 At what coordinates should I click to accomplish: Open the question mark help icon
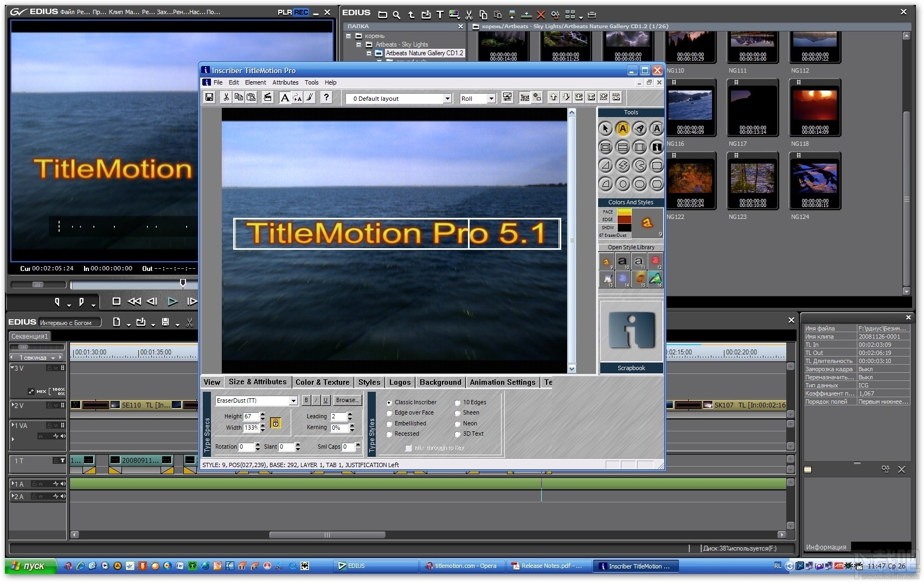[326, 98]
